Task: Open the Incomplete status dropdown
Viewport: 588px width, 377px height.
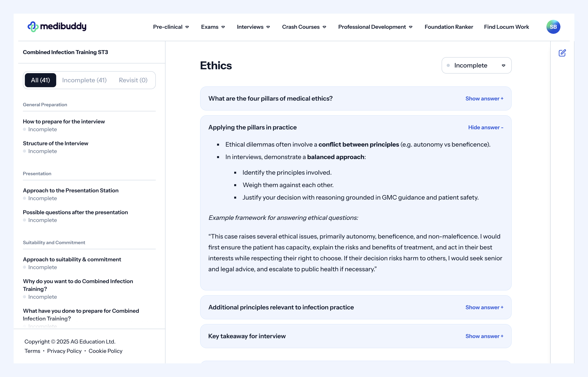Action: (476, 65)
